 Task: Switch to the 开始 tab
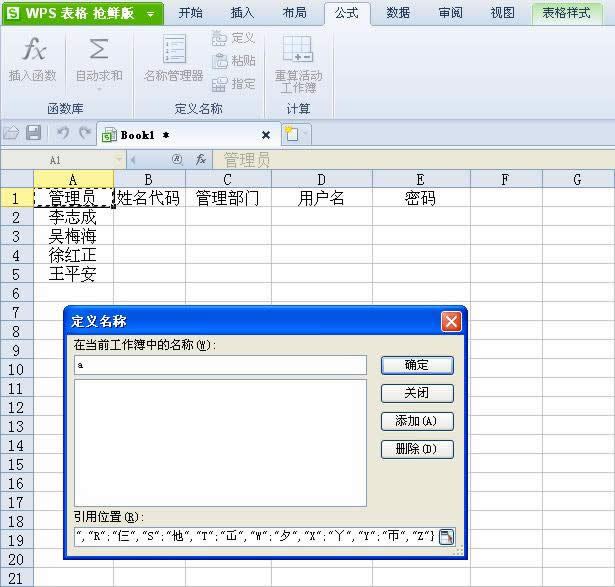point(191,13)
